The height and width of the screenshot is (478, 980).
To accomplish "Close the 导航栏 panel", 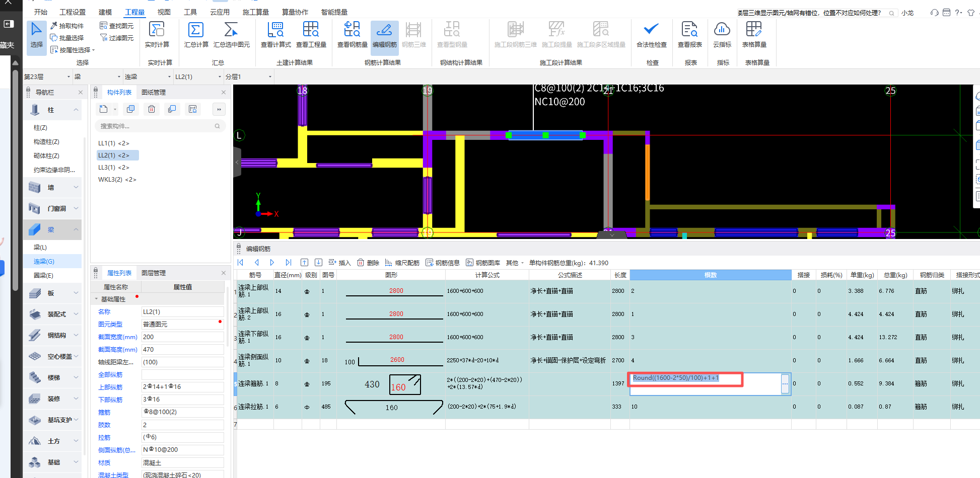I will pyautogui.click(x=81, y=92).
